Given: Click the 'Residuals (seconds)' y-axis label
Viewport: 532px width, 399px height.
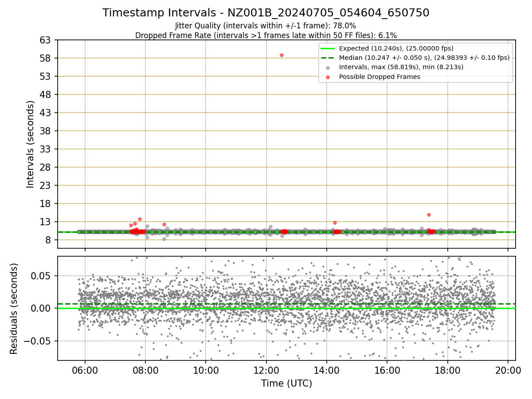Looking at the screenshot, I should click(x=14, y=309).
